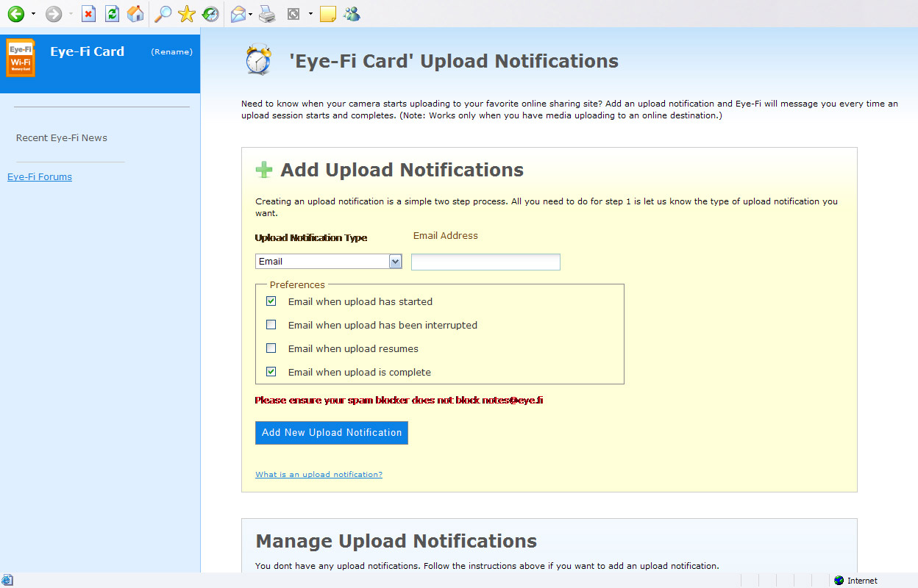
Task: Refresh the page with the green arrows icon
Action: click(112, 13)
